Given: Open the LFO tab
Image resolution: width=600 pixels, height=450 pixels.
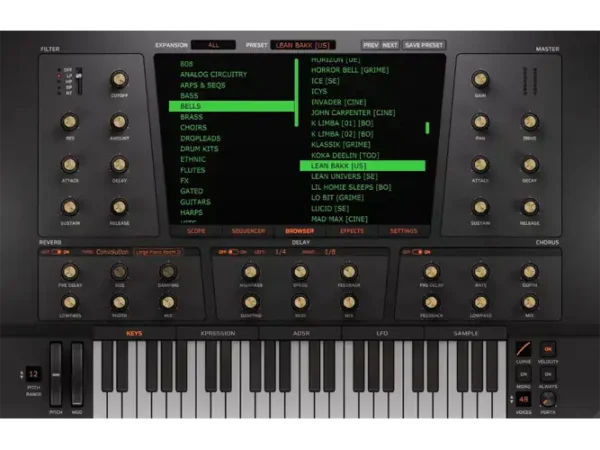Looking at the screenshot, I should (x=382, y=333).
